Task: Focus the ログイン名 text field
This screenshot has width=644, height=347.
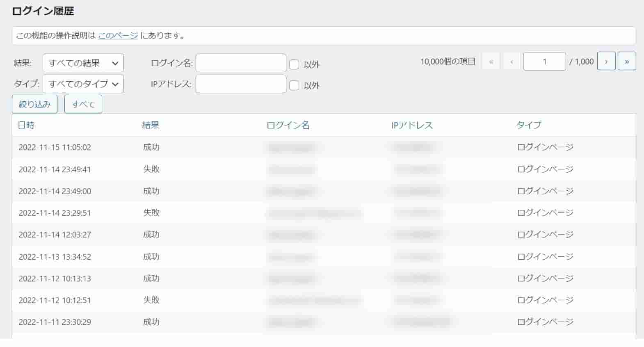Action: point(241,63)
